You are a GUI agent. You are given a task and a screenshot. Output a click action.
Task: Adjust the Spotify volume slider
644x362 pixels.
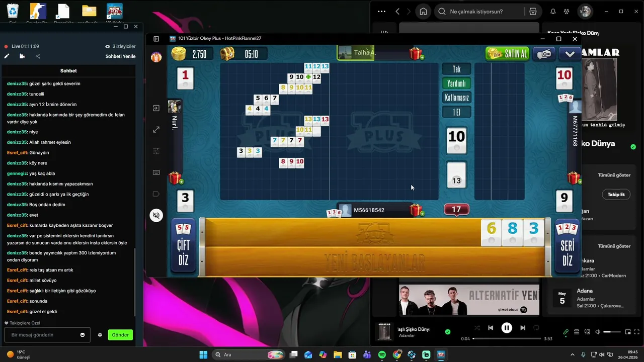pos(612,332)
